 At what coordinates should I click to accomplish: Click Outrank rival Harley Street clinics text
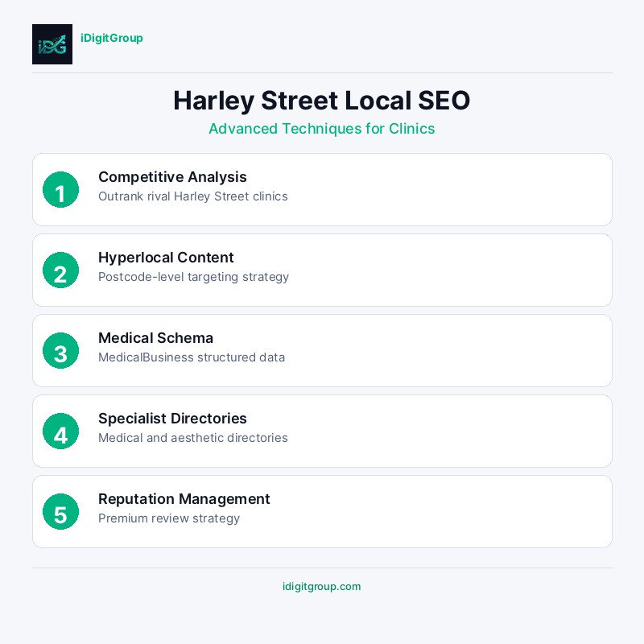pyautogui.click(x=193, y=196)
